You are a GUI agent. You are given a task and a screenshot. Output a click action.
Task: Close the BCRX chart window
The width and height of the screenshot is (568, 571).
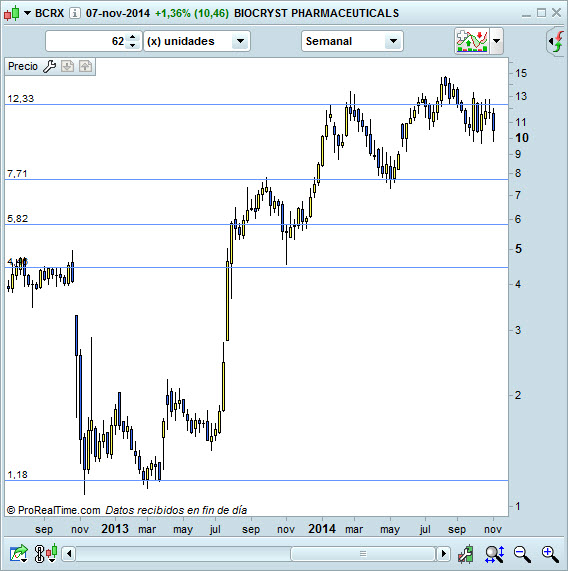tap(557, 13)
